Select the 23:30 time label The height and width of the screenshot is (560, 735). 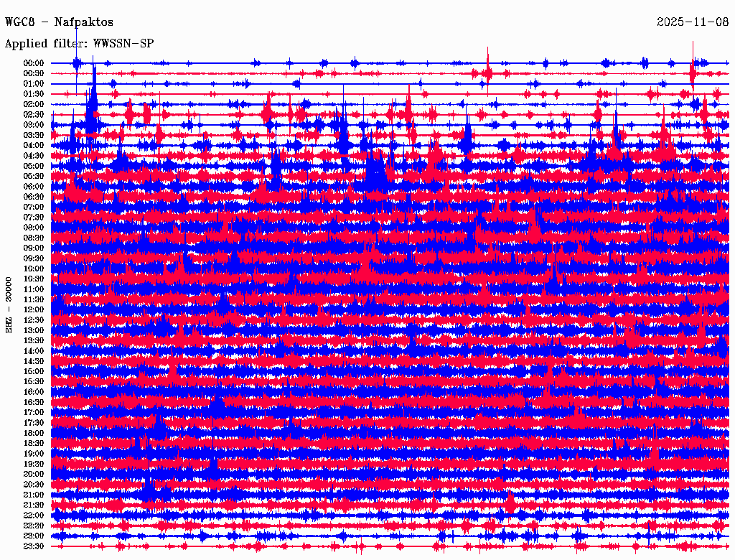[34, 546]
